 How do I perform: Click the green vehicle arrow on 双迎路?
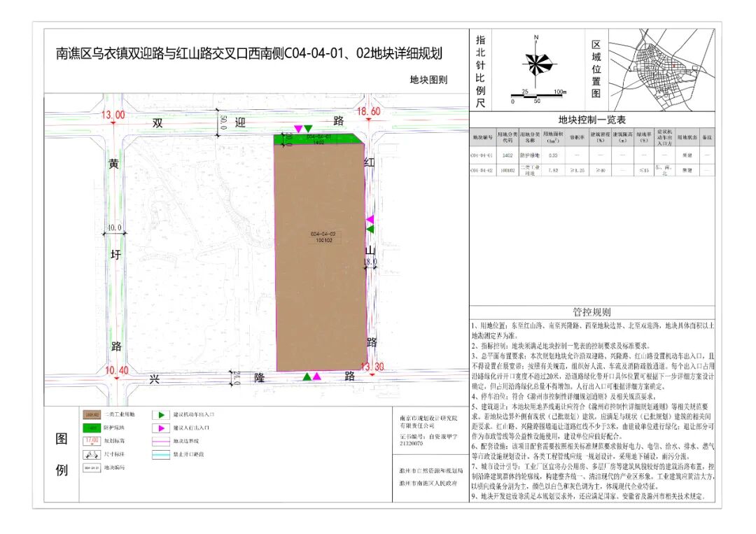pyautogui.click(x=308, y=129)
